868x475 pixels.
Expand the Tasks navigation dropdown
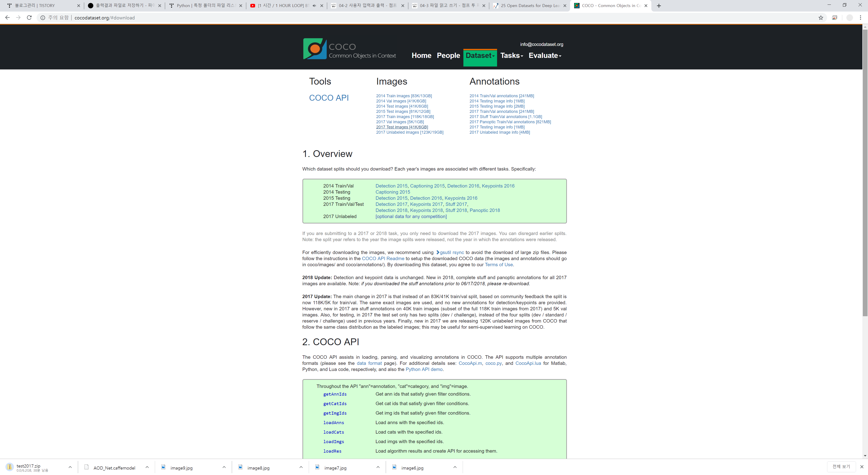click(x=511, y=56)
